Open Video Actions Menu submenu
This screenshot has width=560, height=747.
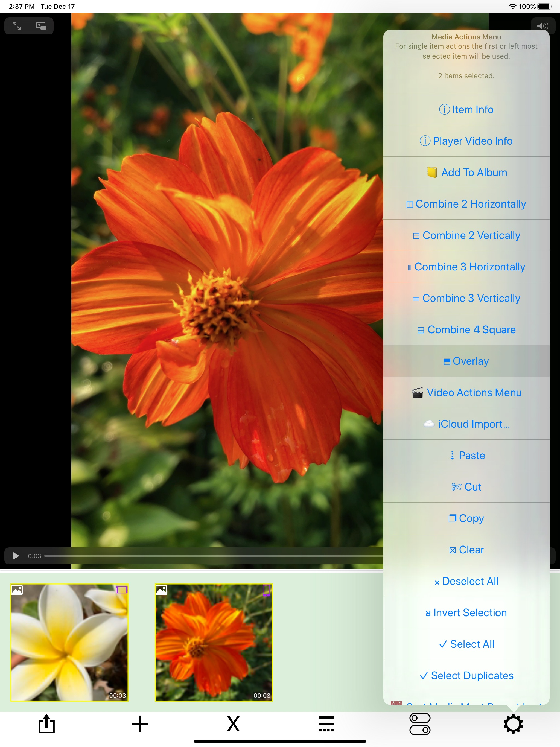(x=466, y=392)
